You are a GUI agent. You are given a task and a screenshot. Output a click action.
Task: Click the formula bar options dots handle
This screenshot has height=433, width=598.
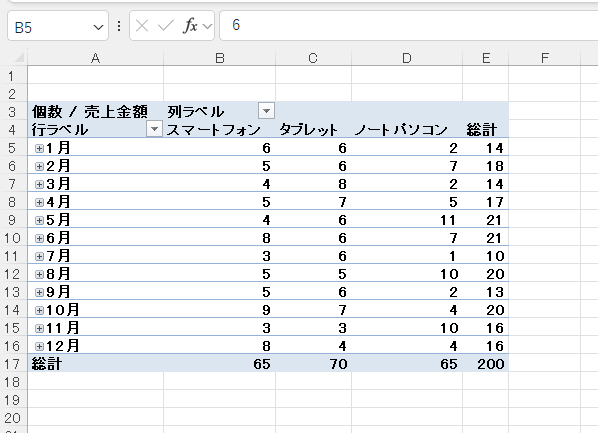click(x=119, y=26)
